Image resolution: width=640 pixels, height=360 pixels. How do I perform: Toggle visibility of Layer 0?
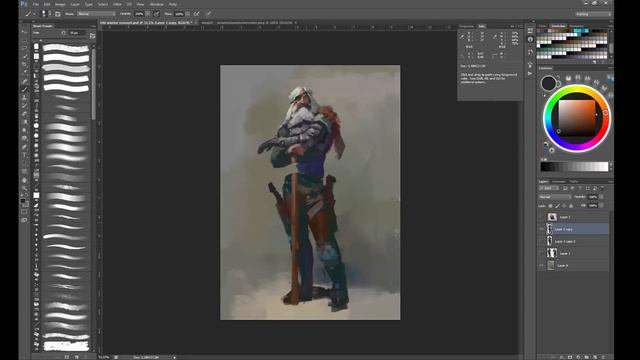pyautogui.click(x=542, y=266)
